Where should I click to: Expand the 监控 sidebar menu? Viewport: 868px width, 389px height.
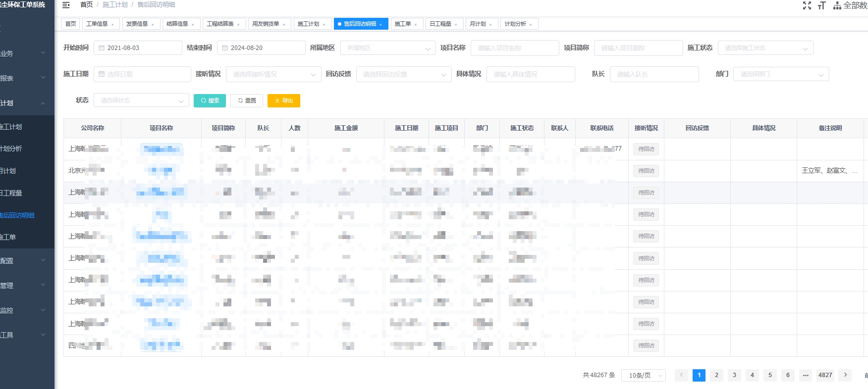click(27, 310)
